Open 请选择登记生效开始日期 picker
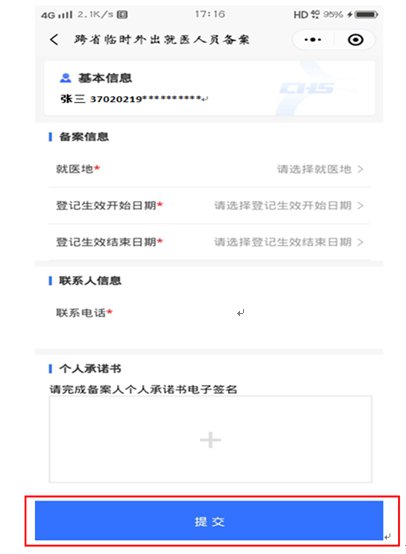 [289, 205]
